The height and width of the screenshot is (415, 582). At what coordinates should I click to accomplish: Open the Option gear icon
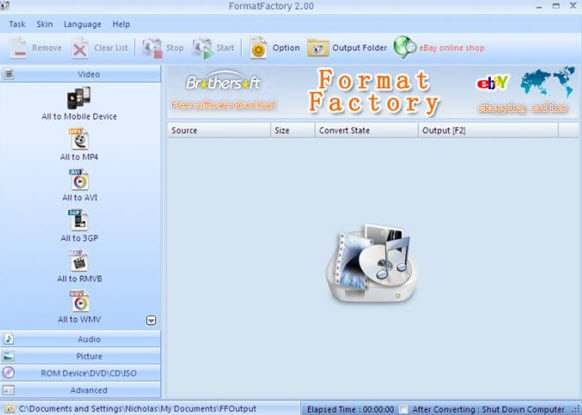pyautogui.click(x=258, y=48)
